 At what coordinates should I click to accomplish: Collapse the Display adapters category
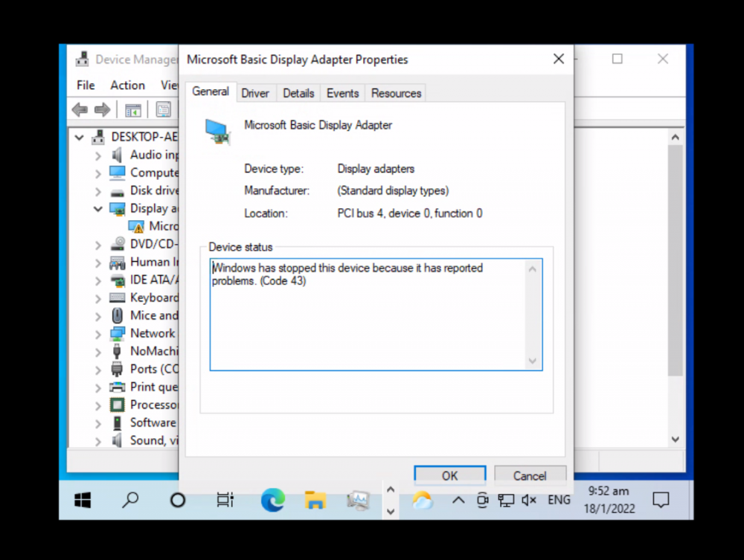[97, 209]
